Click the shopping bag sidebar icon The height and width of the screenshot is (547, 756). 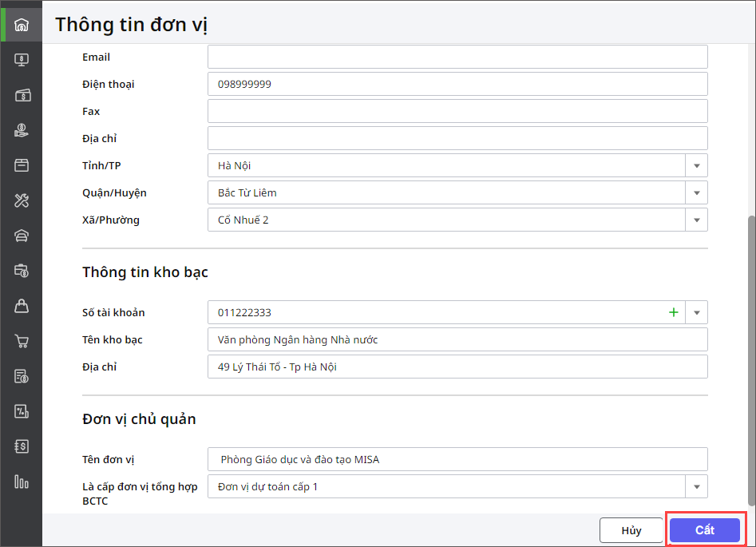(22, 306)
